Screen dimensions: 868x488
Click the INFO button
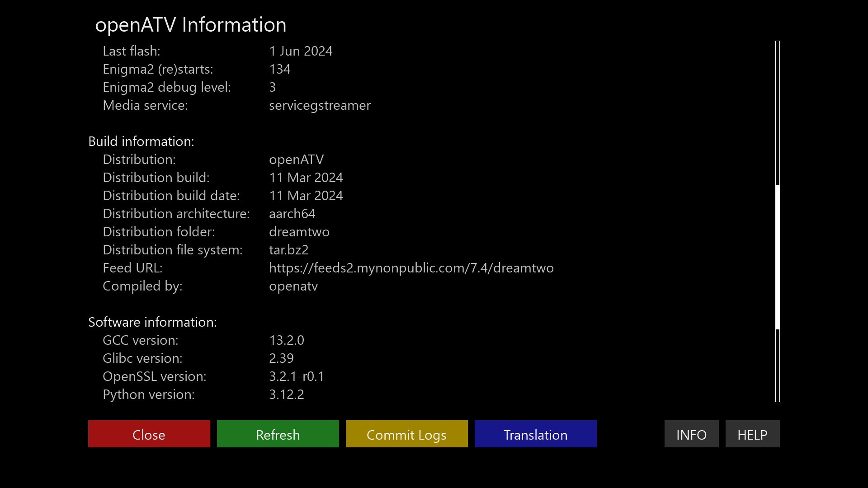click(692, 434)
